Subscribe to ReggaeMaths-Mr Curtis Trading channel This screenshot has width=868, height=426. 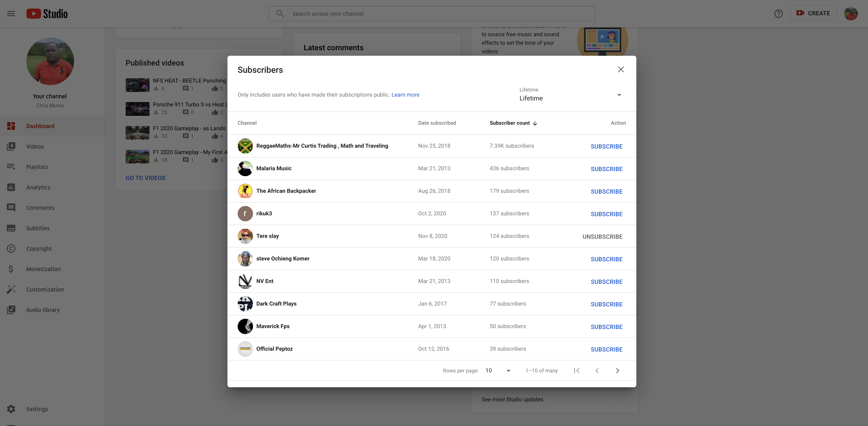[606, 146]
